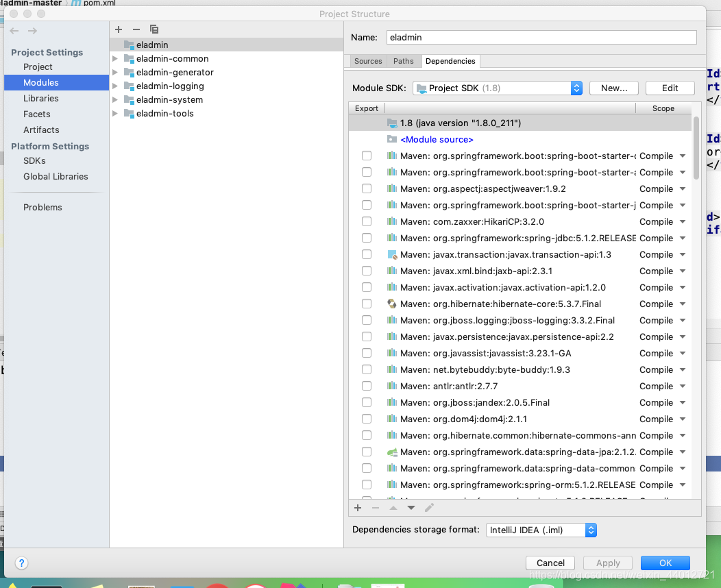Go forward with the right arrow
This screenshot has height=588, width=721.
tap(32, 31)
